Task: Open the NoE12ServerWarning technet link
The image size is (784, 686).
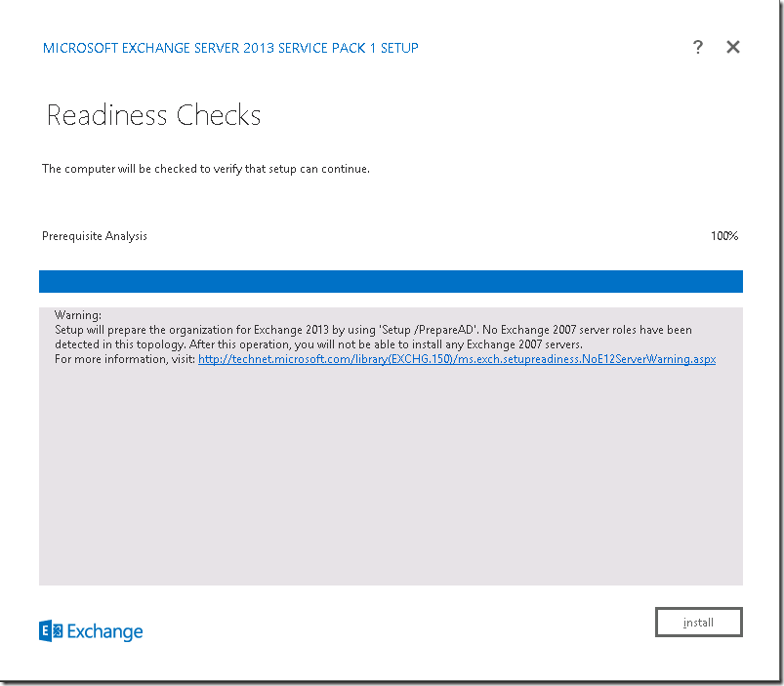Action: pyautogui.click(x=457, y=359)
